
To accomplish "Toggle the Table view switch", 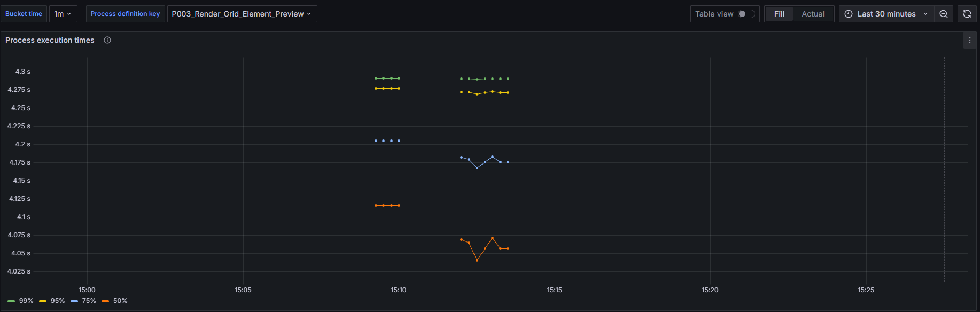I will pos(746,14).
